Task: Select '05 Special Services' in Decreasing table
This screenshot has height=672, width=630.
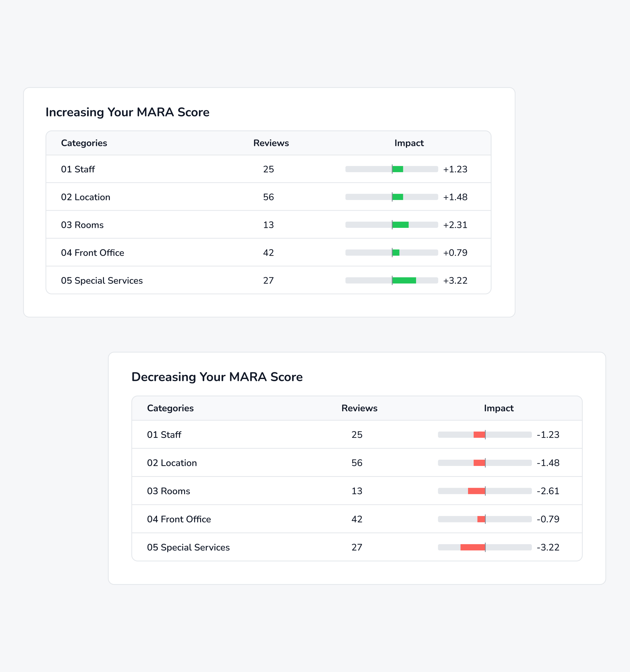Action: (x=188, y=547)
